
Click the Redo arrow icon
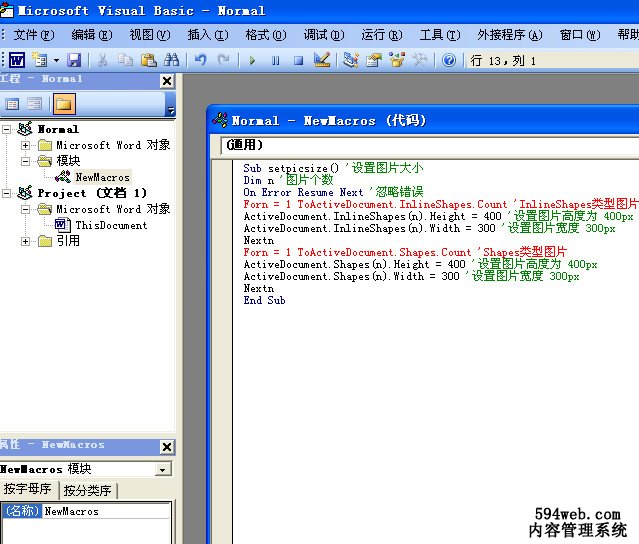(223, 60)
